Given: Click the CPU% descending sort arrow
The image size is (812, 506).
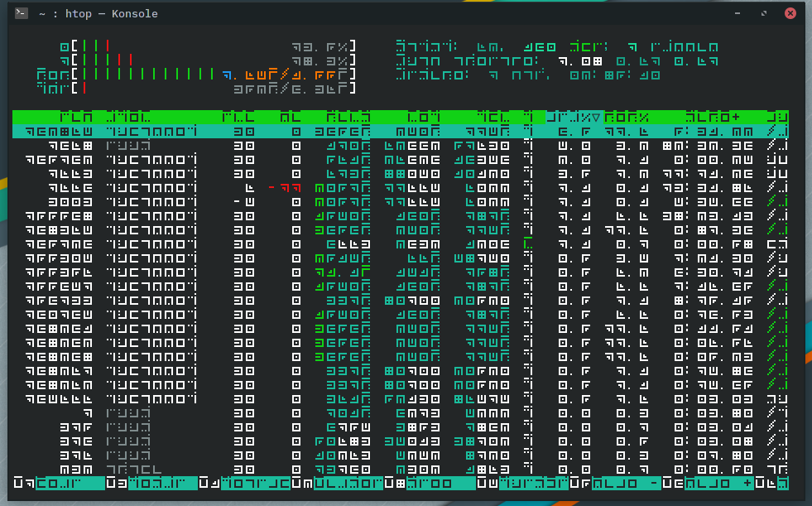Looking at the screenshot, I should tap(596, 118).
